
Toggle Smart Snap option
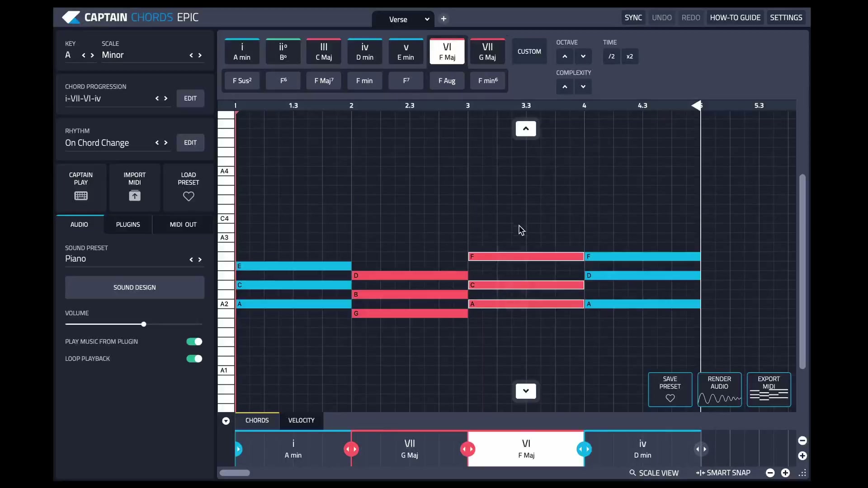point(723,473)
